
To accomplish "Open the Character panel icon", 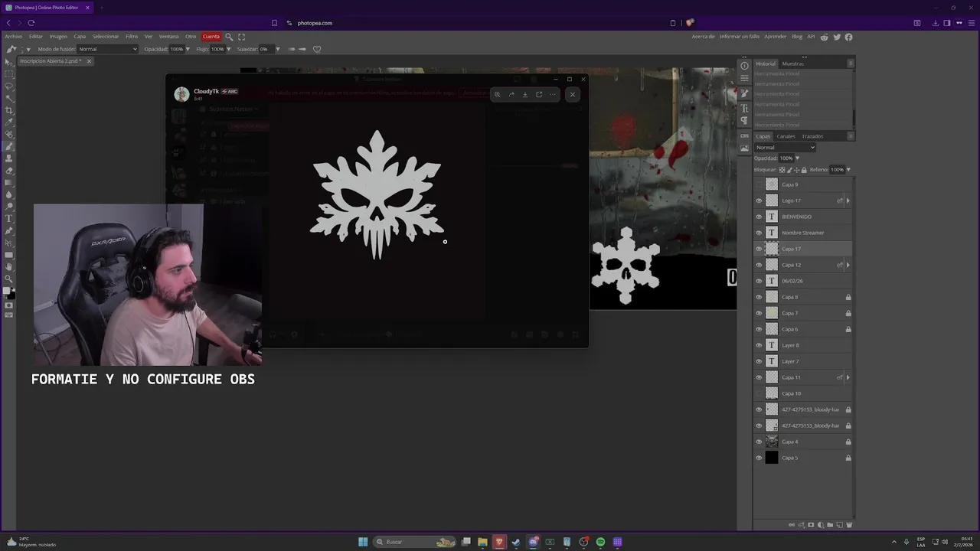I will point(744,109).
